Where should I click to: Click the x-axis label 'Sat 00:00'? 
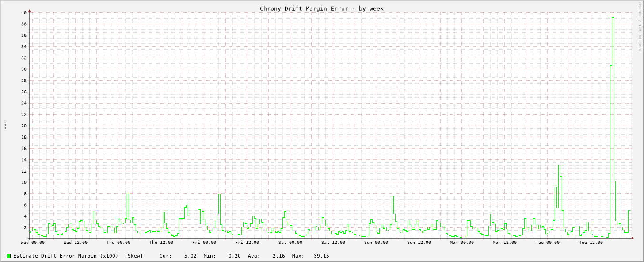point(290,242)
